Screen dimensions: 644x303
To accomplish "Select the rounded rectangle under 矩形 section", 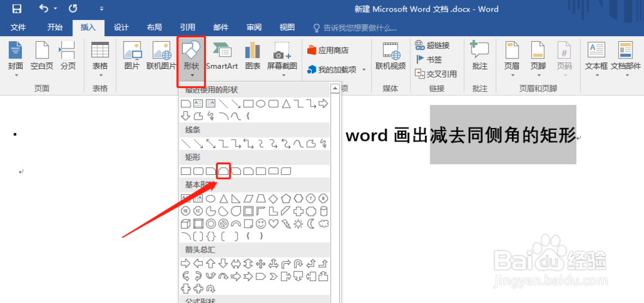I will tap(198, 171).
